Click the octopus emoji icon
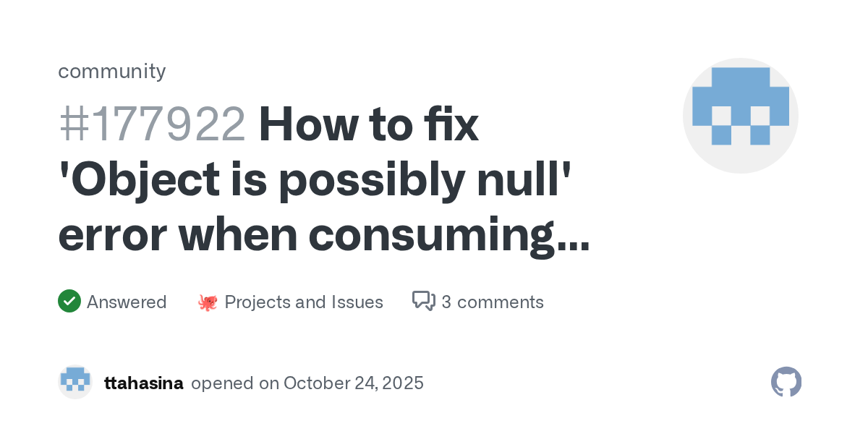This screenshot has height=434, width=868. (208, 302)
